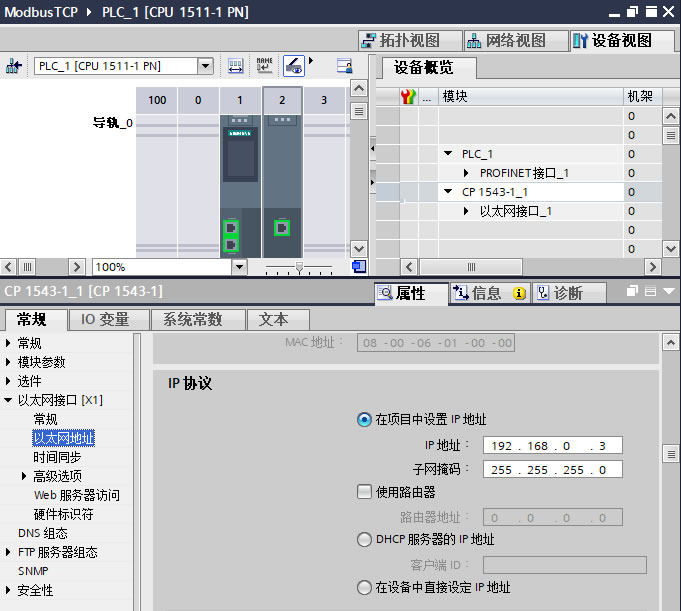Expand the 以太网接口_1 overview row
The width and height of the screenshot is (681, 611).
coord(466,211)
